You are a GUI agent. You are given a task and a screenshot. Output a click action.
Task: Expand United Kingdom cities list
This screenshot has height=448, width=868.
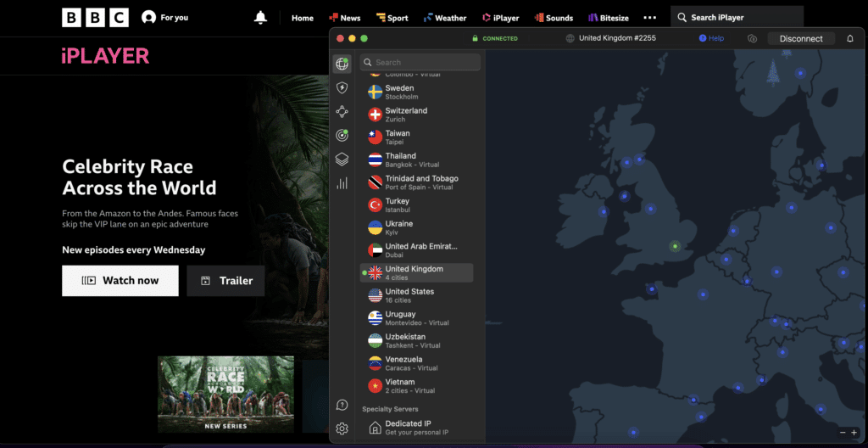[x=416, y=272]
